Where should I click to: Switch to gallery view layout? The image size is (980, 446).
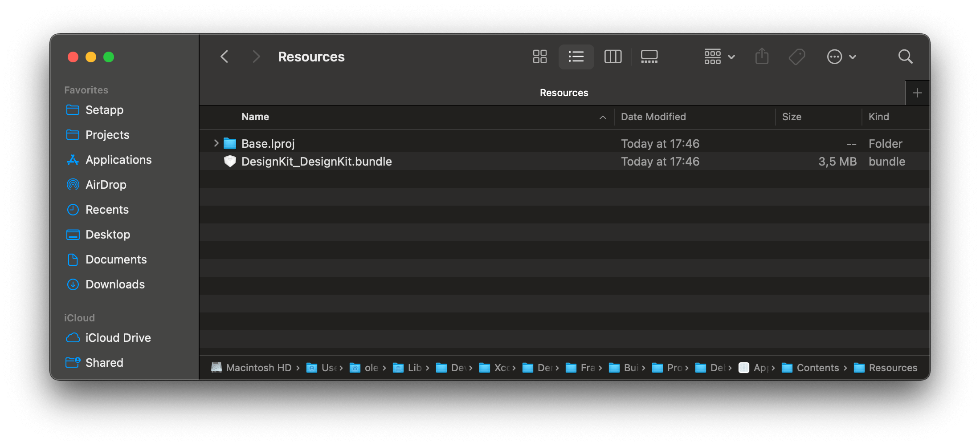pyautogui.click(x=649, y=57)
